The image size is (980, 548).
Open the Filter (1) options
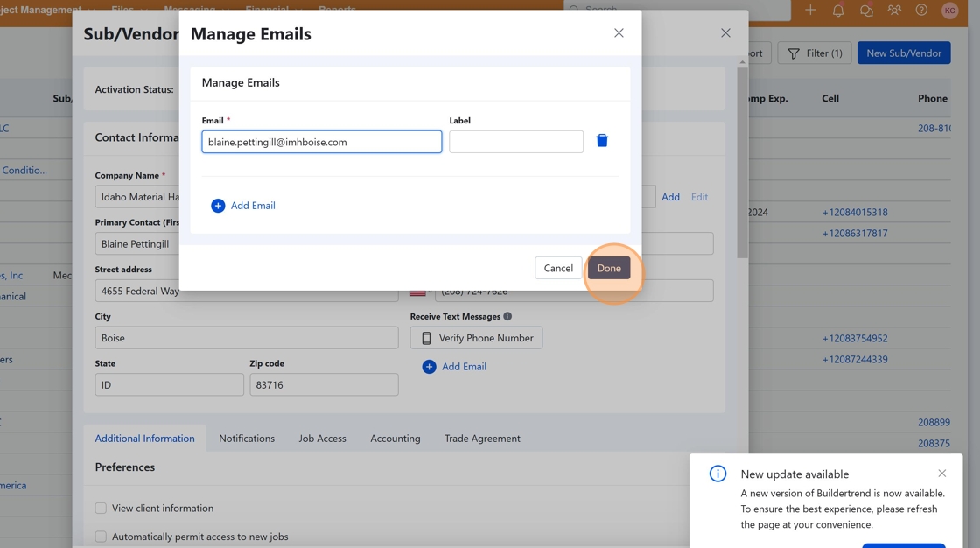(815, 53)
